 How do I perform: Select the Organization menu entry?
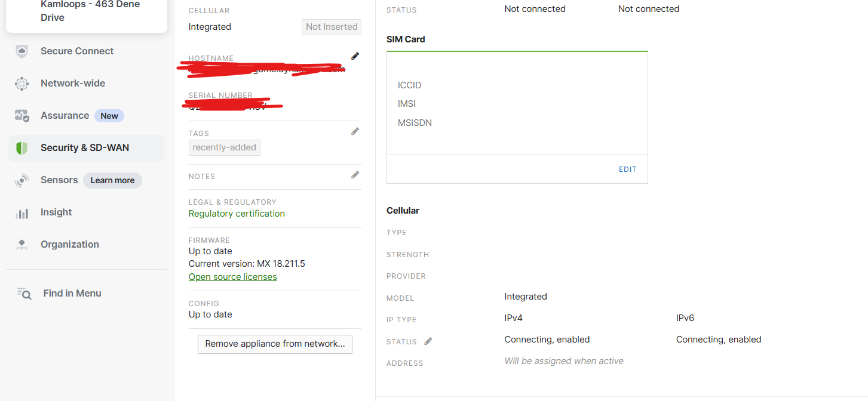point(69,244)
